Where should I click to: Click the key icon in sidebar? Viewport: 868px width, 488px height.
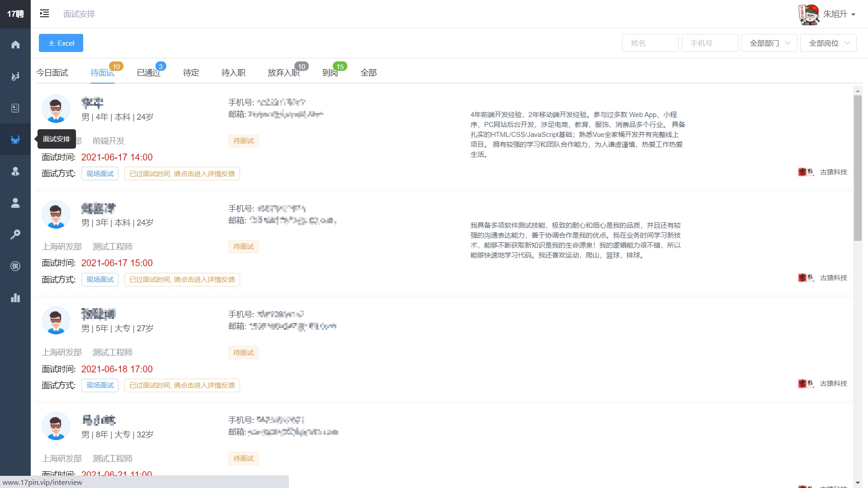[15, 235]
